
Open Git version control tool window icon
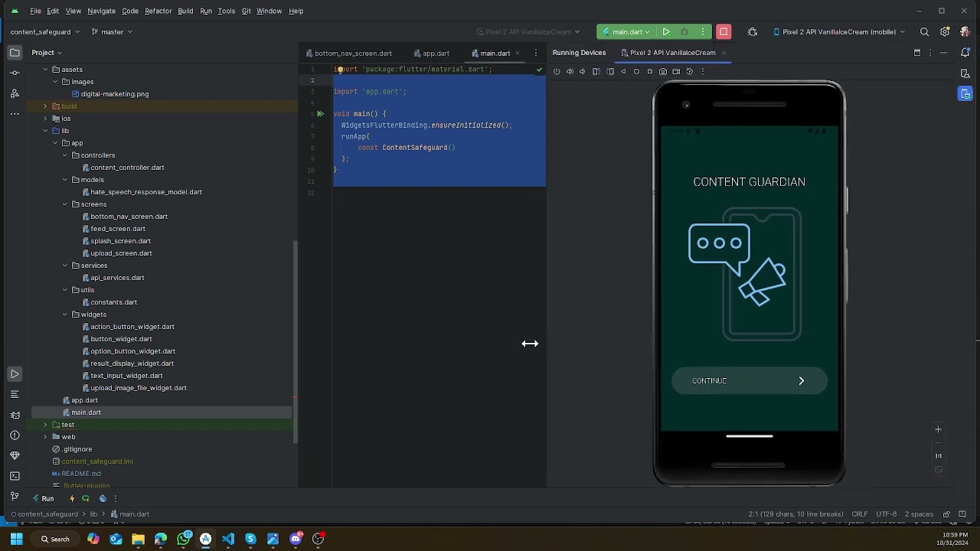pyautogui.click(x=15, y=496)
